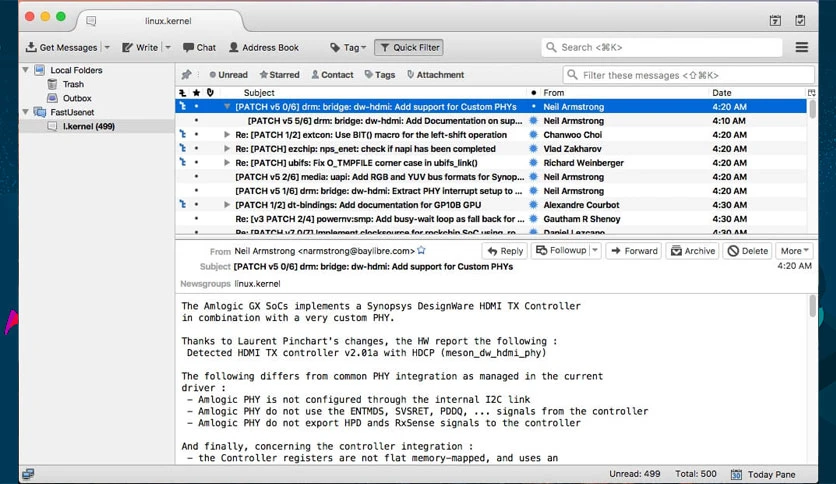This screenshot has height=484, width=836.
Task: Open the Address Book
Action: tap(264, 47)
